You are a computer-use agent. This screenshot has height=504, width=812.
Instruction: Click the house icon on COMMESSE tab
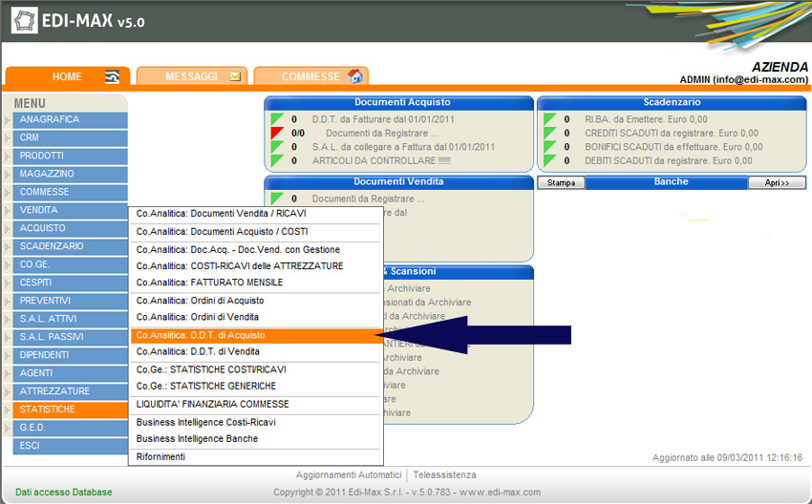tap(355, 76)
